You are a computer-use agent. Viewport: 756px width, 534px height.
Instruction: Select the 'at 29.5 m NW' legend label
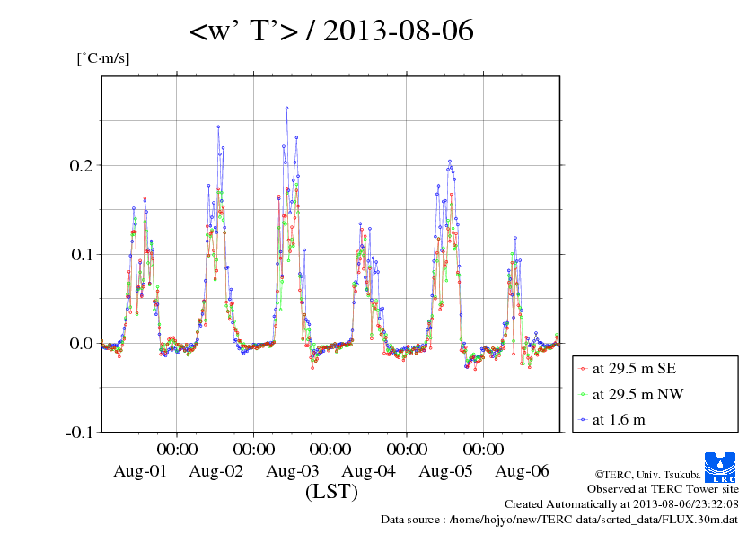coord(637,394)
